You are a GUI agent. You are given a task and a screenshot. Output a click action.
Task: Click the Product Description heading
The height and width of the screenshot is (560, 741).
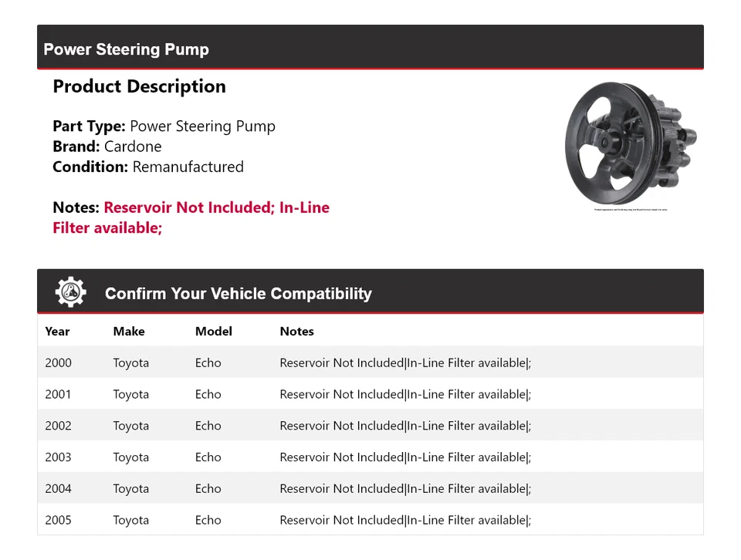[139, 86]
